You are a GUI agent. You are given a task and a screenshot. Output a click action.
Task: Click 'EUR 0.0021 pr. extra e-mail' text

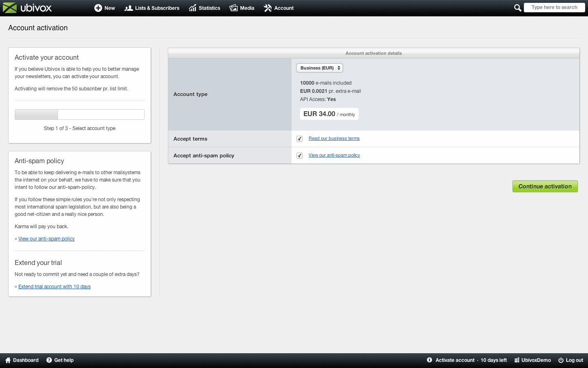pos(330,91)
